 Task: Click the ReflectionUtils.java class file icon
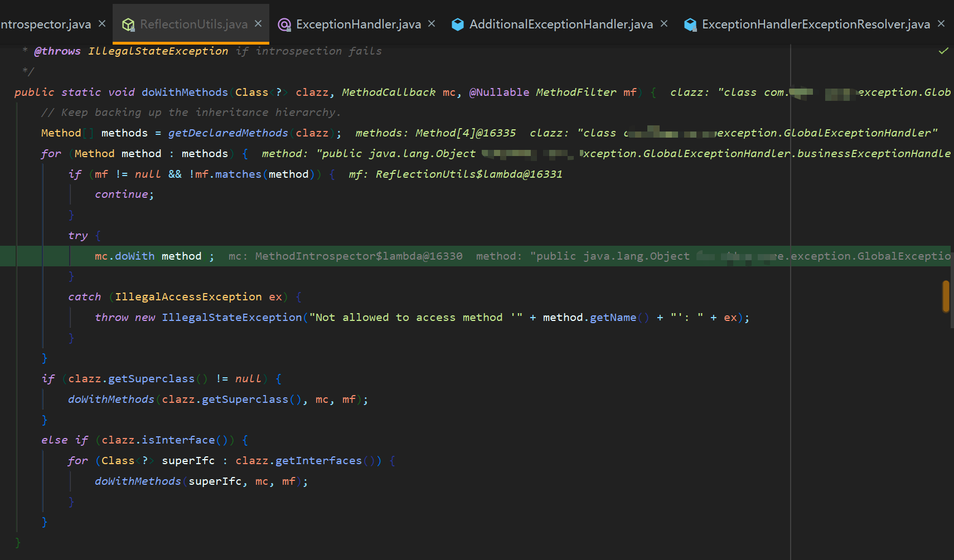click(128, 25)
